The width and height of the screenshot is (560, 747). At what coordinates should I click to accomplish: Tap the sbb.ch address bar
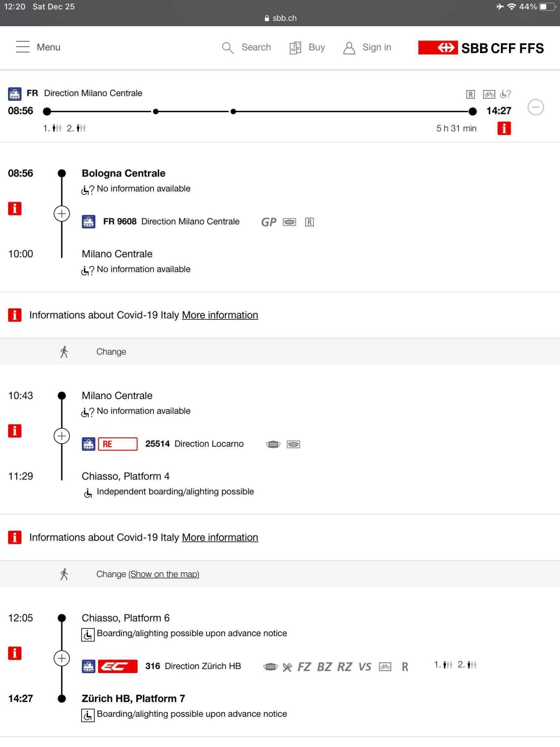pos(280,18)
